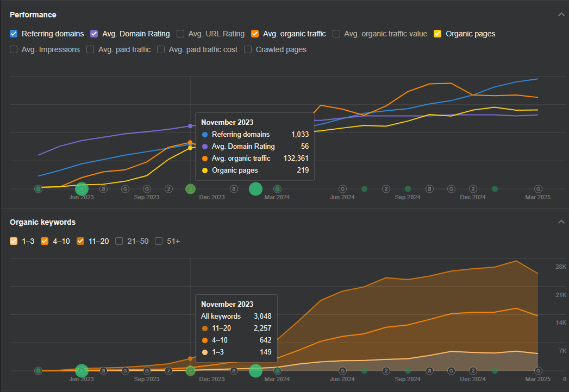The width and height of the screenshot is (569, 392).
Task: Click the G marker above Mar 2025 in Organic keywords chart
Action: click(x=538, y=371)
